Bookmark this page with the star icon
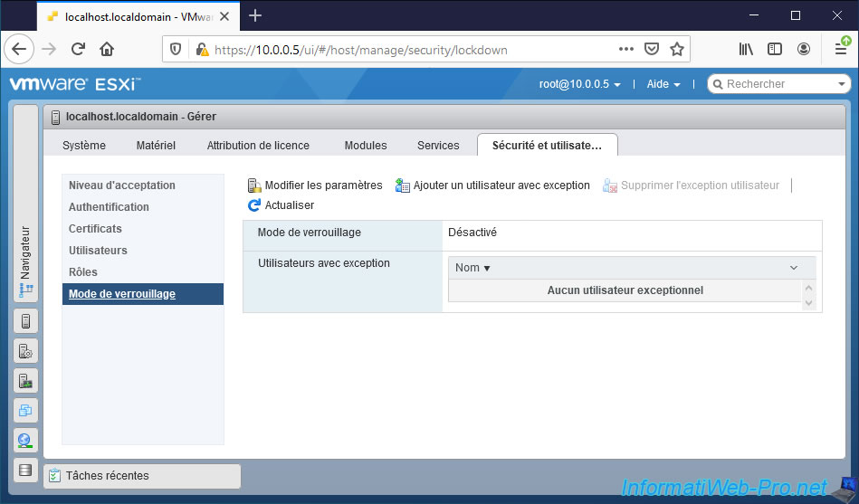This screenshot has height=504, width=859. tap(676, 49)
